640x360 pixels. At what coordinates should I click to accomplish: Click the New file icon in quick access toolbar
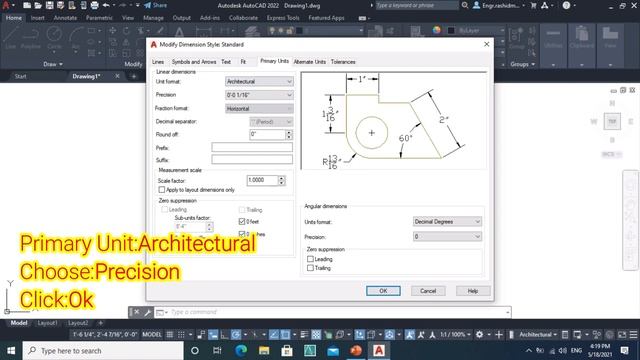click(27, 5)
